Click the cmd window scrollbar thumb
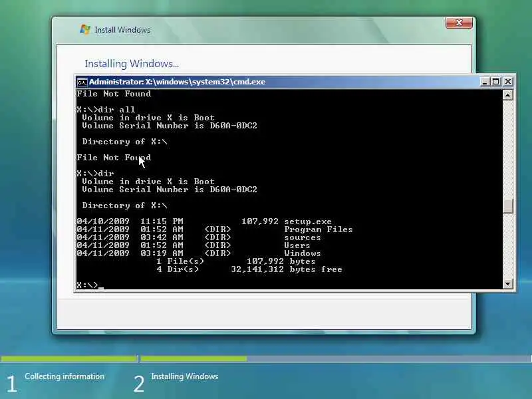Screen dimensions: 532x399 (x=507, y=205)
